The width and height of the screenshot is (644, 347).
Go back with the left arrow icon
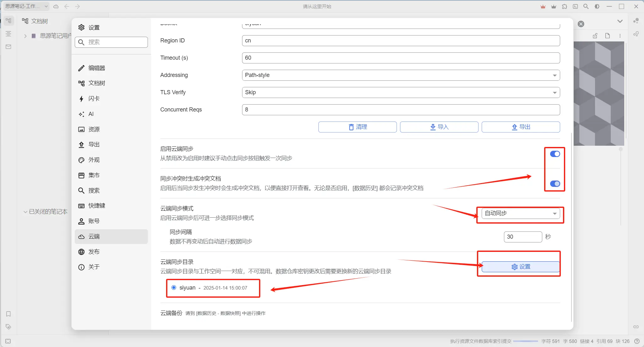(67, 6)
